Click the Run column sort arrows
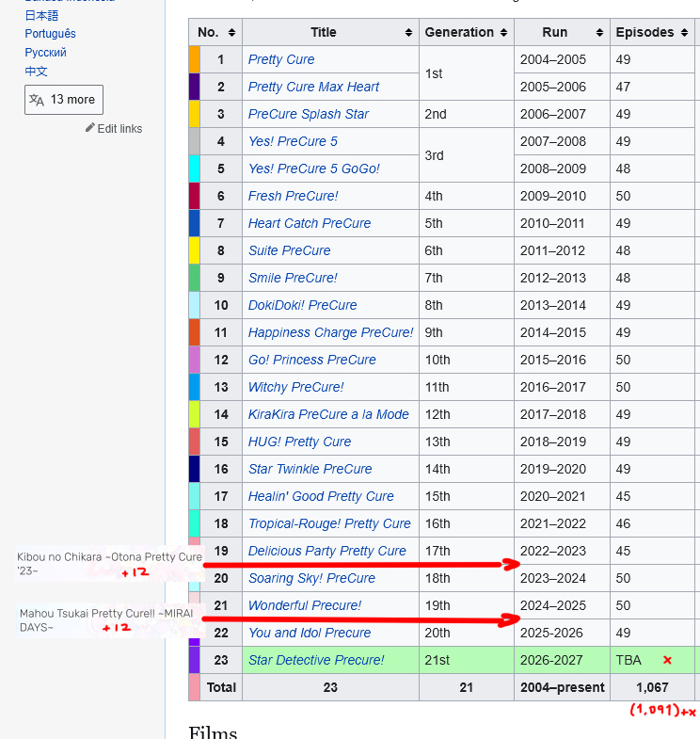700x739 pixels. tap(599, 33)
